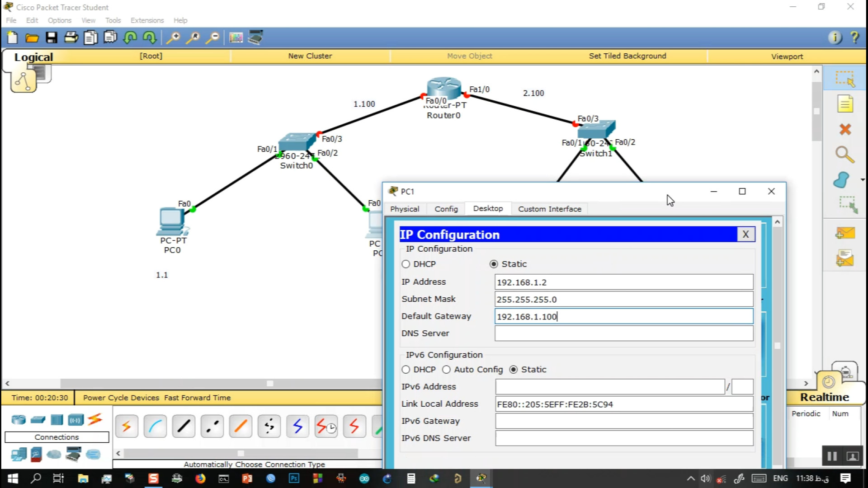The image size is (868, 488).
Task: Pick the Place Note tool
Action: point(845,103)
